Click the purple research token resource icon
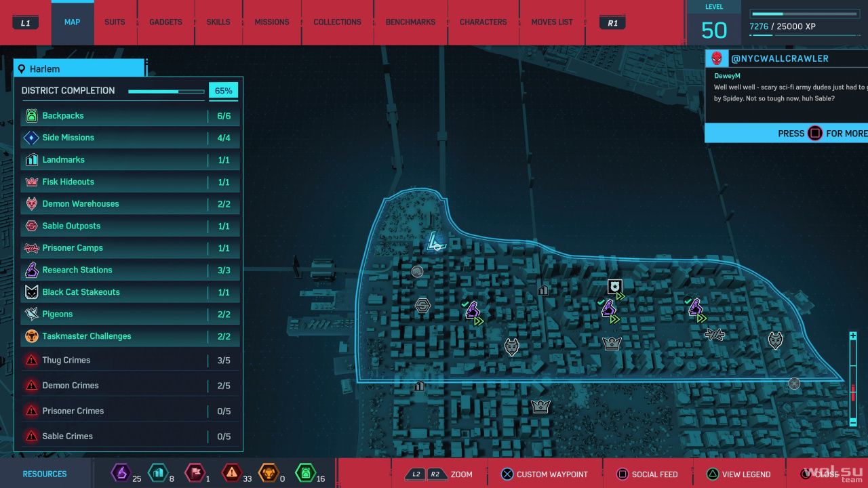The height and width of the screenshot is (488, 868). (x=121, y=472)
